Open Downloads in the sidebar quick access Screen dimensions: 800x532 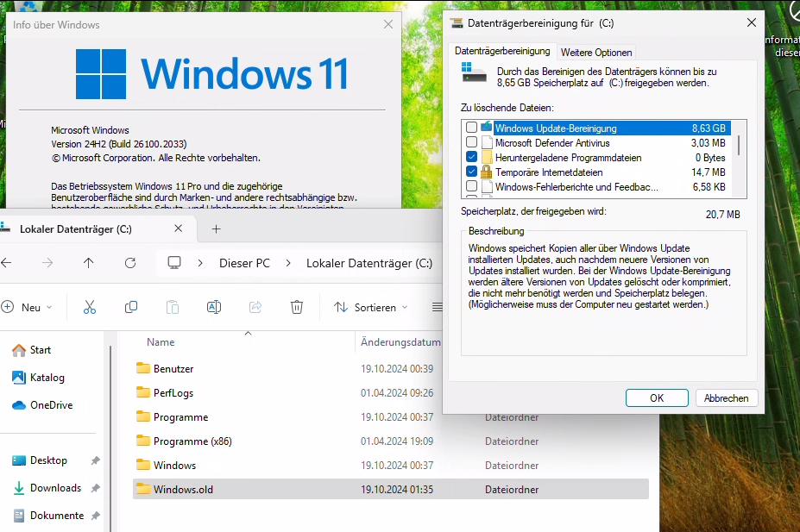pos(47,488)
